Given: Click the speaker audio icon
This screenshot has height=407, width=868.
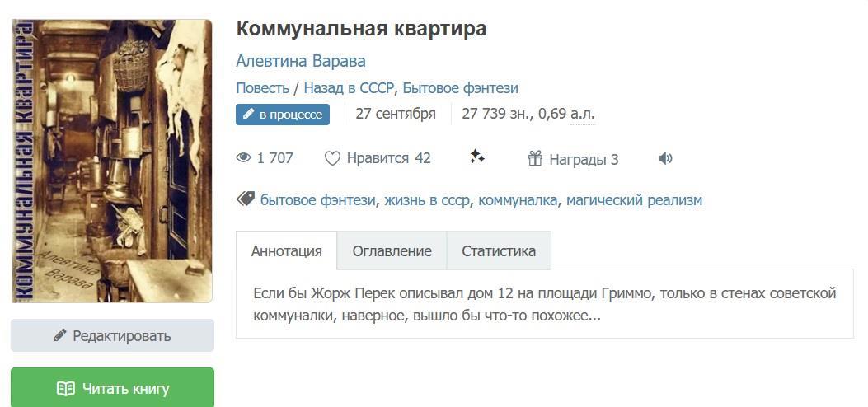Looking at the screenshot, I should tap(666, 158).
